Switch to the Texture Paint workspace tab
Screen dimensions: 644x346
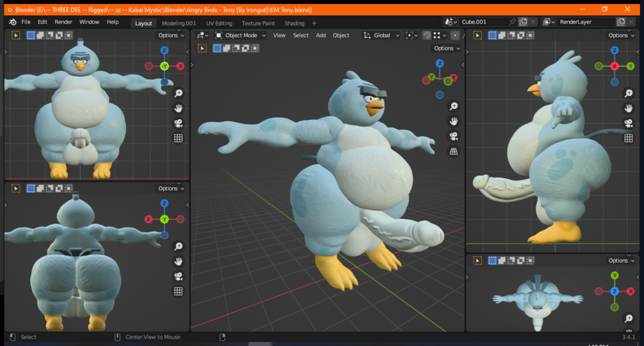tap(258, 24)
